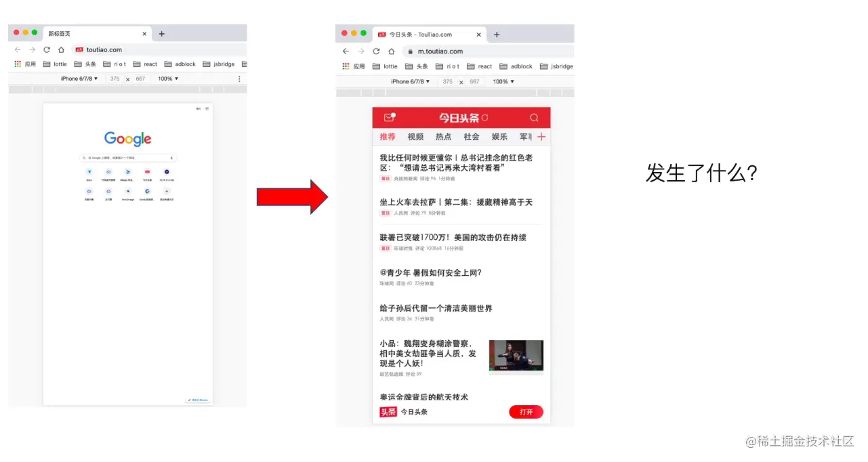Click video thumbnail beside 魏翔 article
This screenshot has height=462, width=868.
(516, 356)
